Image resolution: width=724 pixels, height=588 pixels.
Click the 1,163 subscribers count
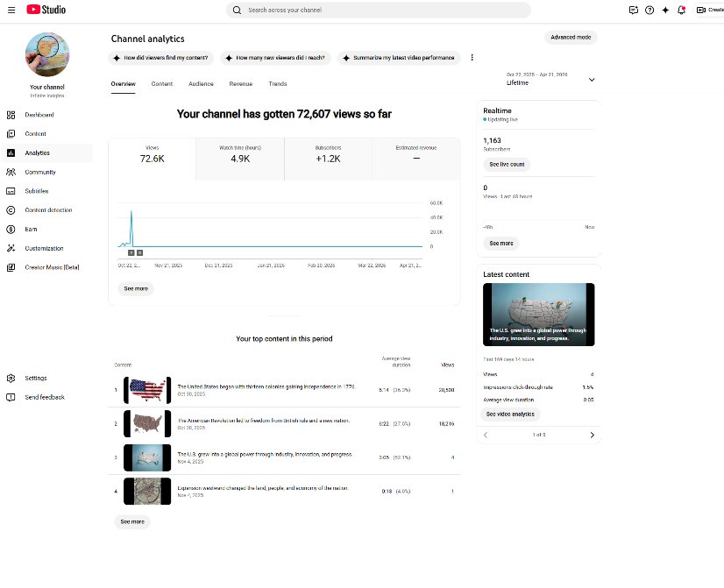[x=493, y=140]
